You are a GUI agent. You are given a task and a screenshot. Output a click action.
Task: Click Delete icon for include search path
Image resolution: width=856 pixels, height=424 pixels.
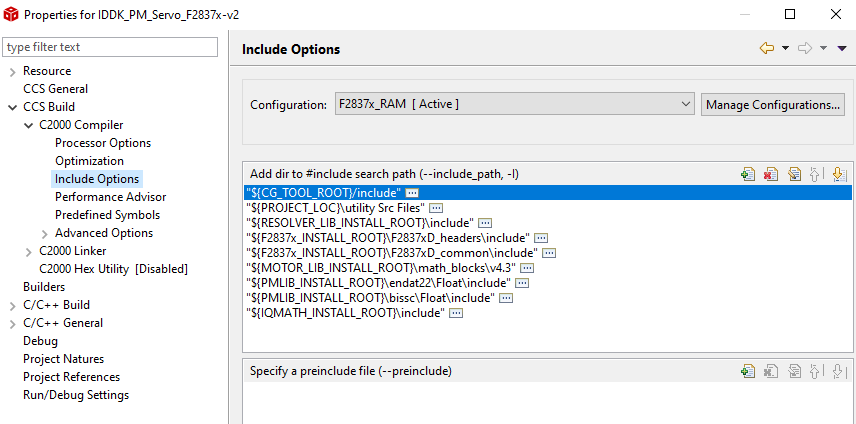coord(771,173)
